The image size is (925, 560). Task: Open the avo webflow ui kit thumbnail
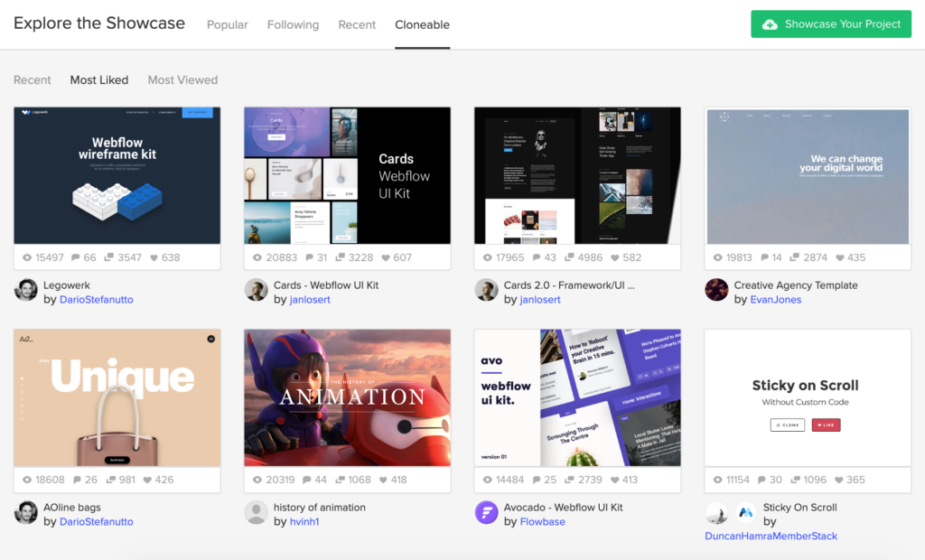(x=577, y=397)
